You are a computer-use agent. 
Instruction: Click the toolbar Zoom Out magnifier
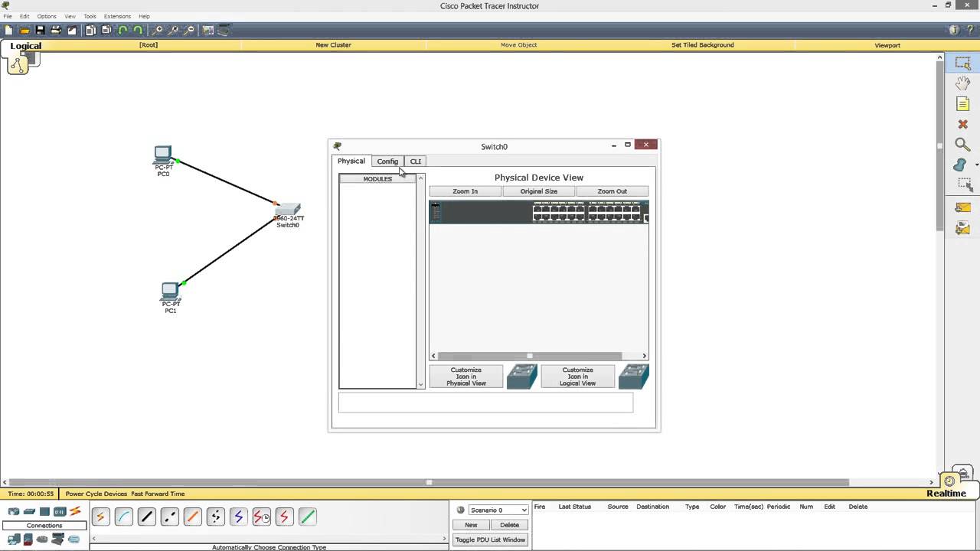click(x=188, y=31)
